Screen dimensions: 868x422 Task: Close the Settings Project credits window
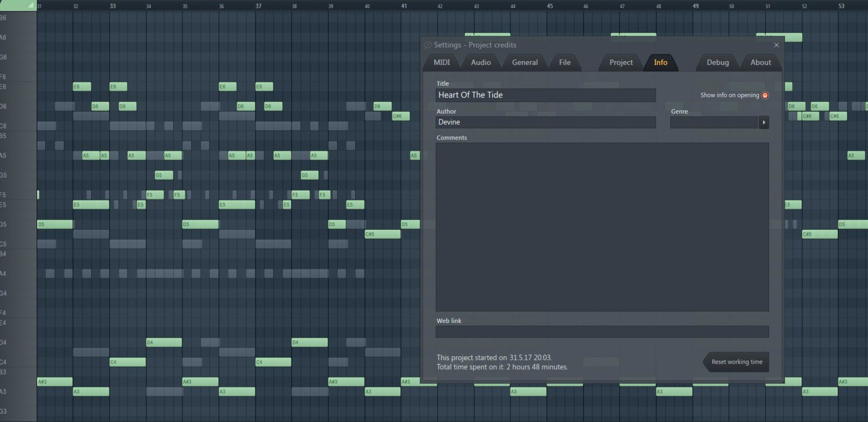pyautogui.click(x=776, y=45)
